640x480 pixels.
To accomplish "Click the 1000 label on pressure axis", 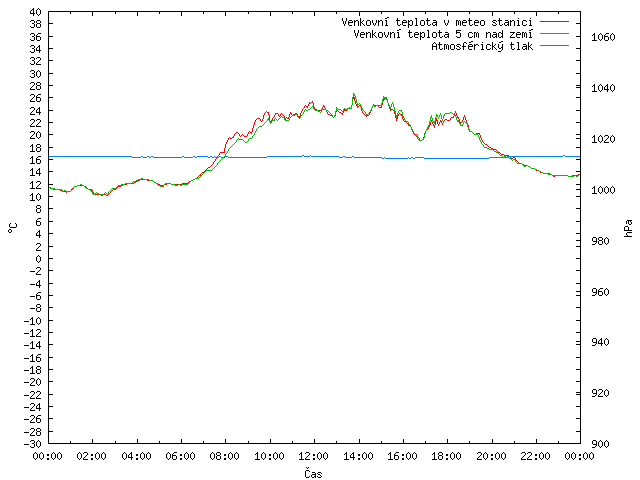I will coord(603,190).
